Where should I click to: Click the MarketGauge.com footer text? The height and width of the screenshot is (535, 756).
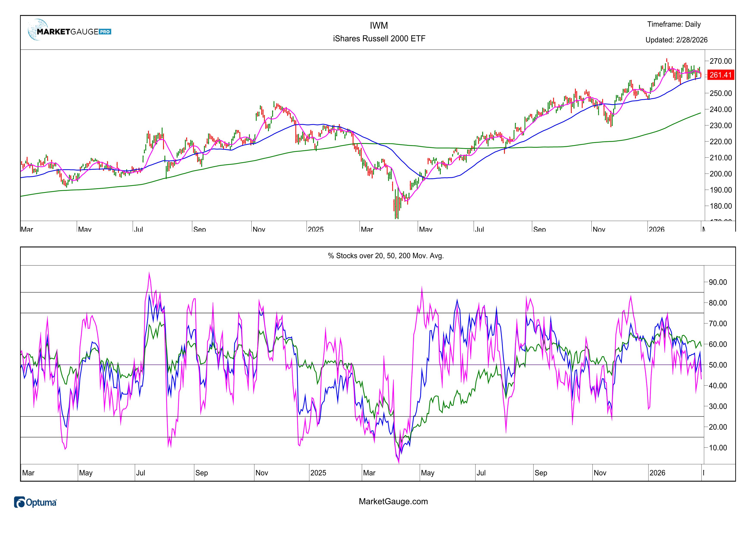(393, 501)
